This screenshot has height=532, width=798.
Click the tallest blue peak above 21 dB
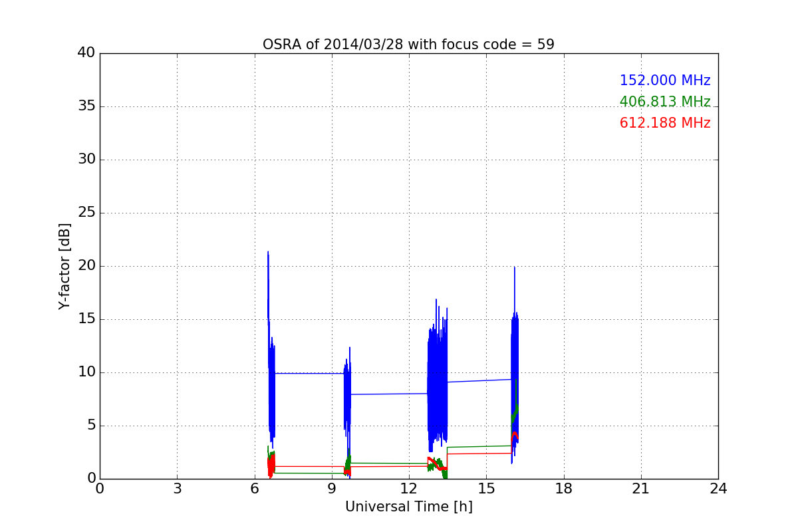pyautogui.click(x=268, y=253)
